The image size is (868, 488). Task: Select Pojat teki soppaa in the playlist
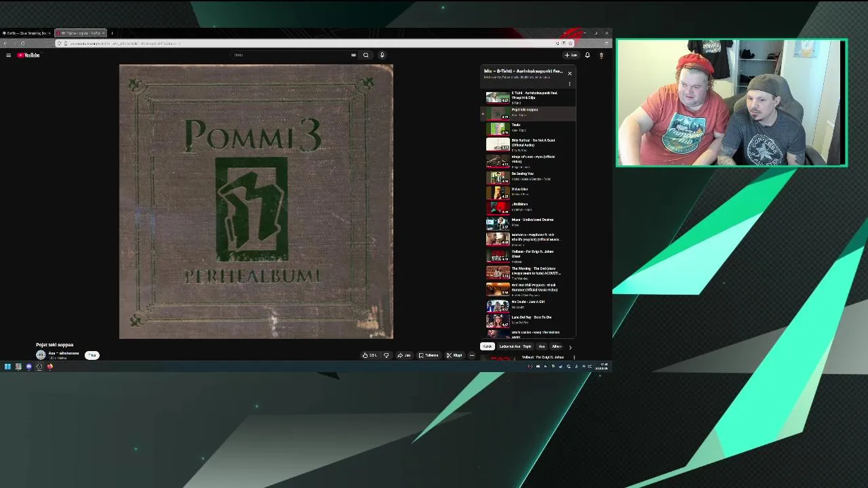point(528,113)
